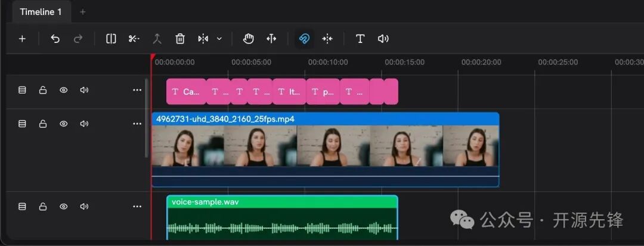Open the Timeline 1 tab
The width and height of the screenshot is (644, 246).
41,12
